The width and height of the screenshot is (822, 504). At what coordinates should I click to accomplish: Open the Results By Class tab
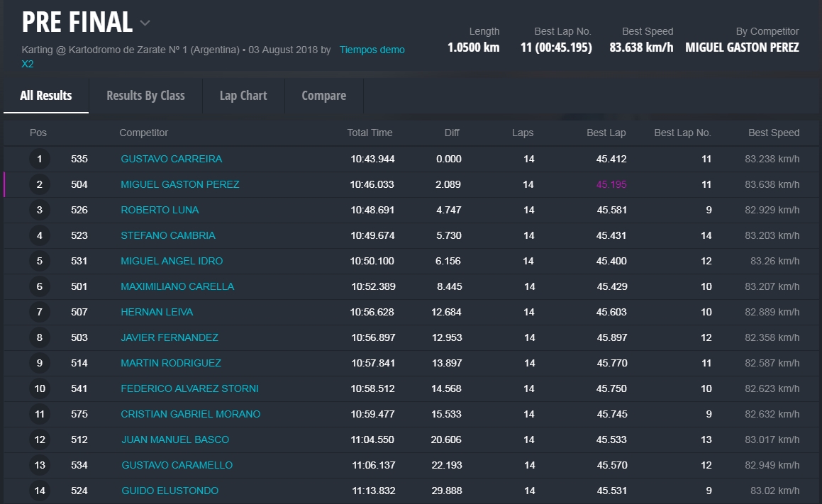coord(145,96)
